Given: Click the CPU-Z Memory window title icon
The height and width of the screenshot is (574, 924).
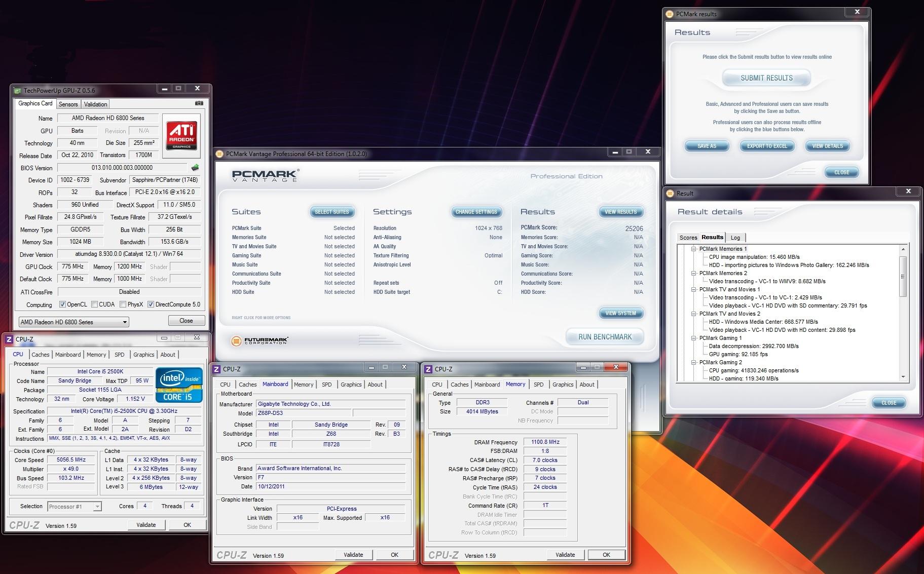Looking at the screenshot, I should pyautogui.click(x=428, y=369).
